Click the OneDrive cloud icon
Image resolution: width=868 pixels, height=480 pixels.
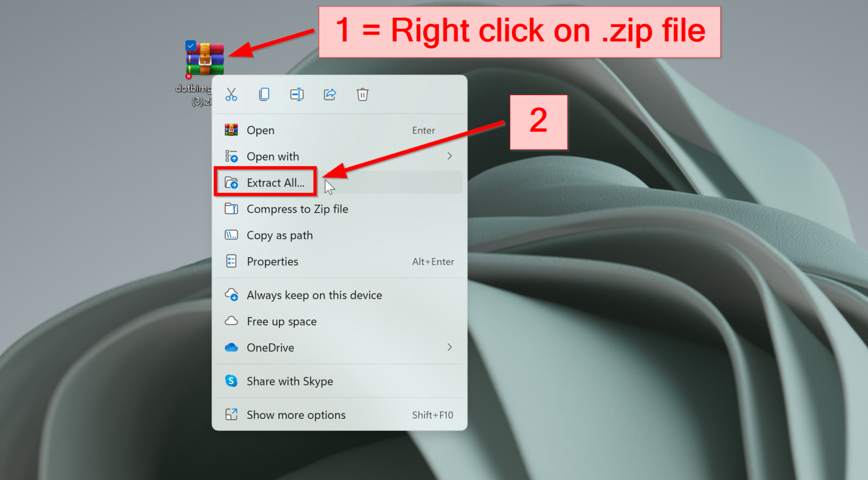click(x=231, y=348)
